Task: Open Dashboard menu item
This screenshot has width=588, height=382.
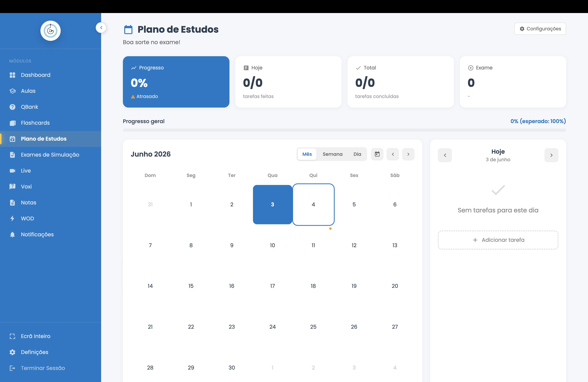Action: (x=50, y=75)
